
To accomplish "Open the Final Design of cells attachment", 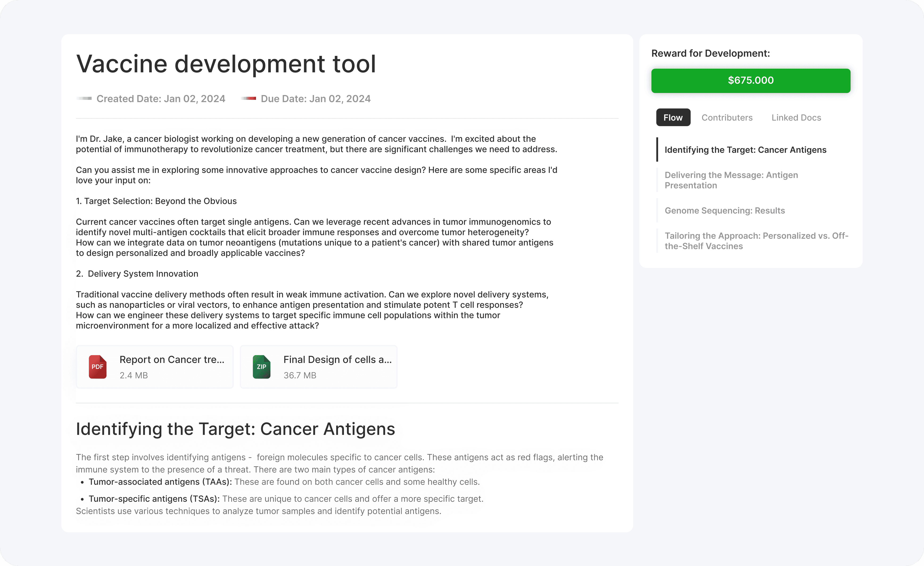I will (x=337, y=360).
